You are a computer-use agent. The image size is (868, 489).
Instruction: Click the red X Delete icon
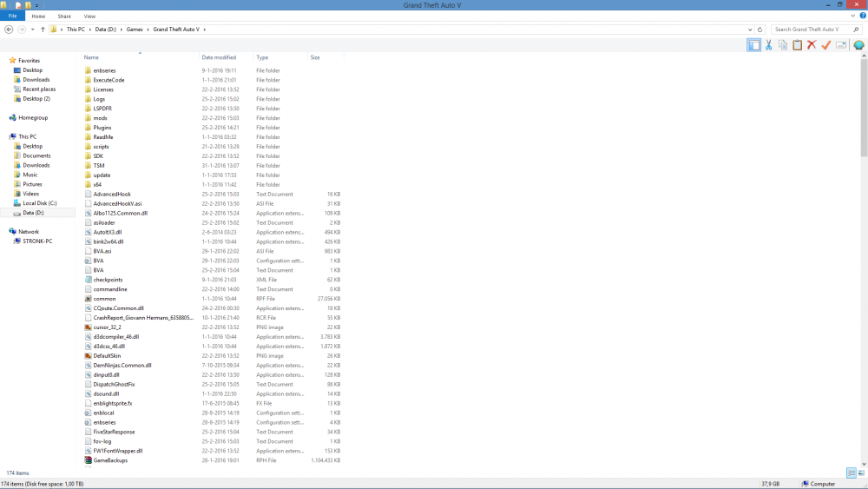pyautogui.click(x=812, y=45)
